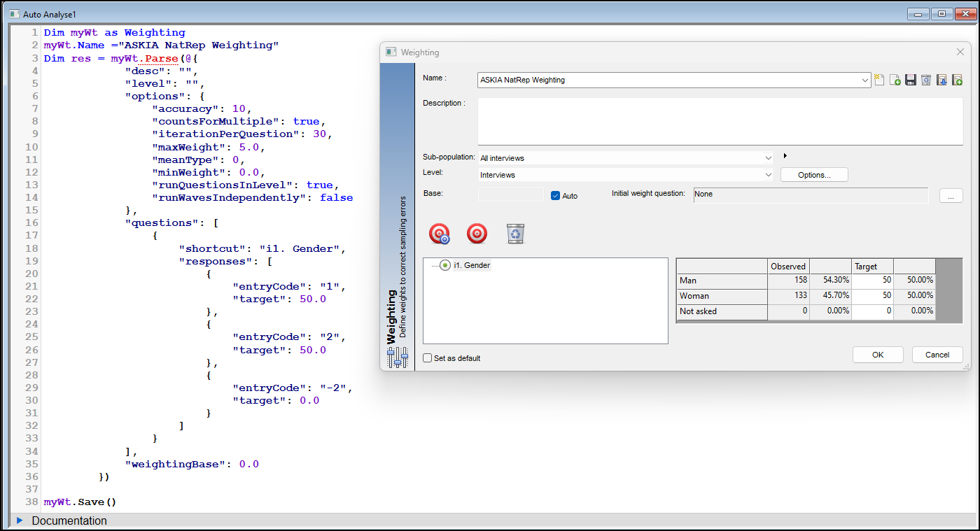The height and width of the screenshot is (531, 980).
Task: Edit the target value for Not asked
Action: point(872,311)
